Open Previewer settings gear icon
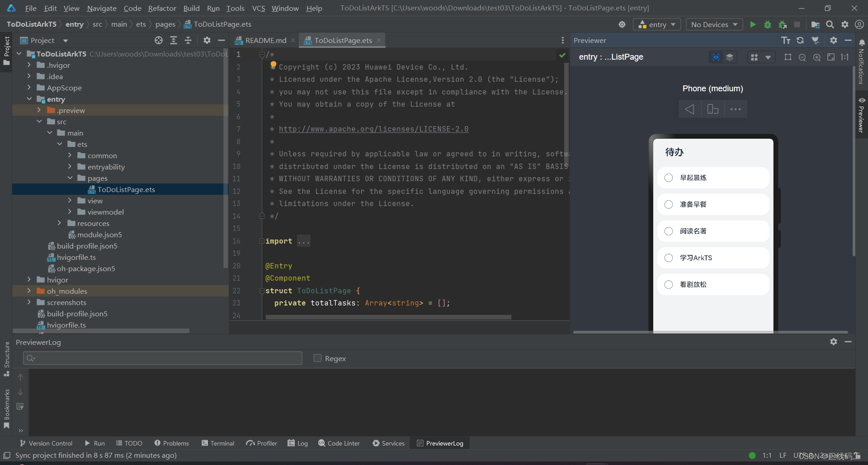The image size is (868, 465). click(834, 40)
